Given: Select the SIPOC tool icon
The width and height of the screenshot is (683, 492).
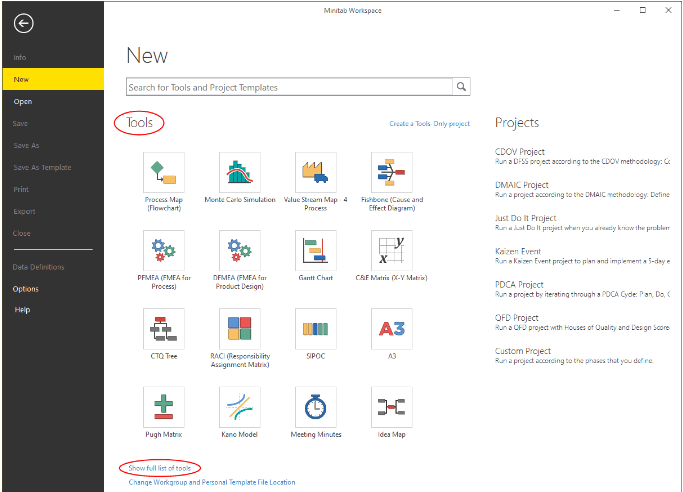Looking at the screenshot, I should (x=315, y=328).
